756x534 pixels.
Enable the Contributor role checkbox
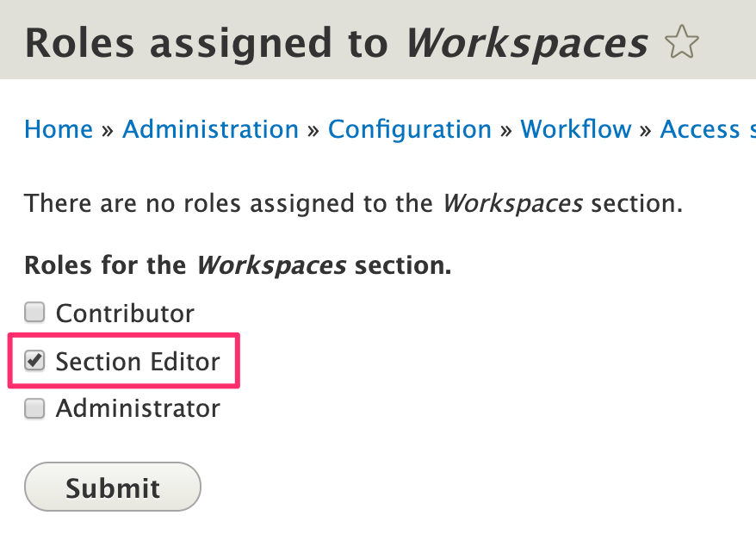pyautogui.click(x=34, y=312)
